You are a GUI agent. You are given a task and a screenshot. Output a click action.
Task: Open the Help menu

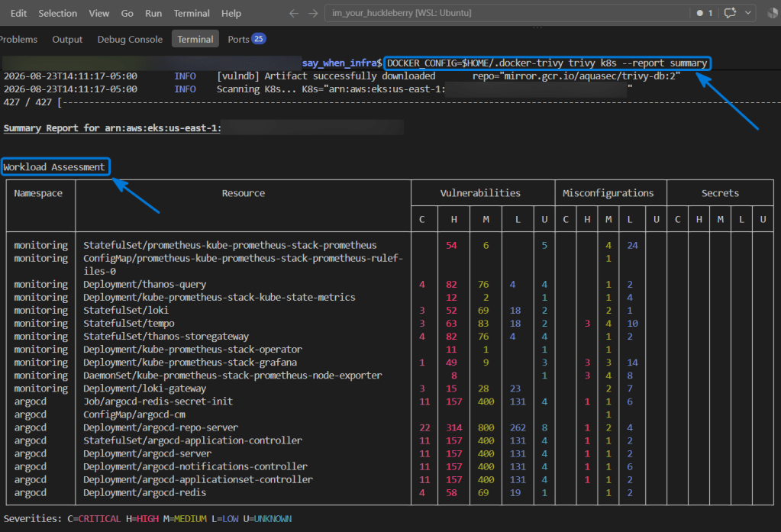point(231,14)
